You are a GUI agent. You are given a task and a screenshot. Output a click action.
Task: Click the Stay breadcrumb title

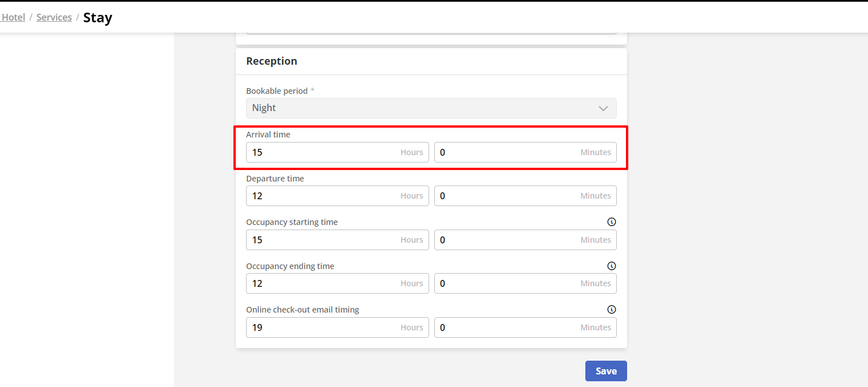coord(97,18)
